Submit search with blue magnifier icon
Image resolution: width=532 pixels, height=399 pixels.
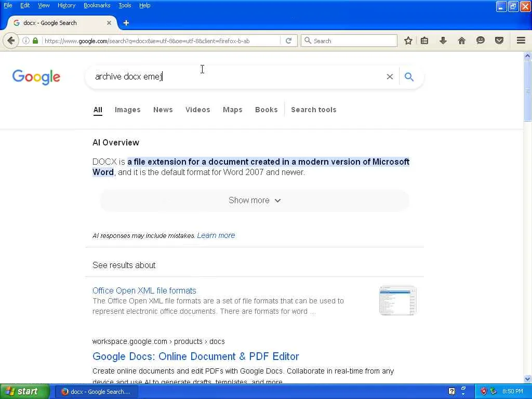point(409,77)
